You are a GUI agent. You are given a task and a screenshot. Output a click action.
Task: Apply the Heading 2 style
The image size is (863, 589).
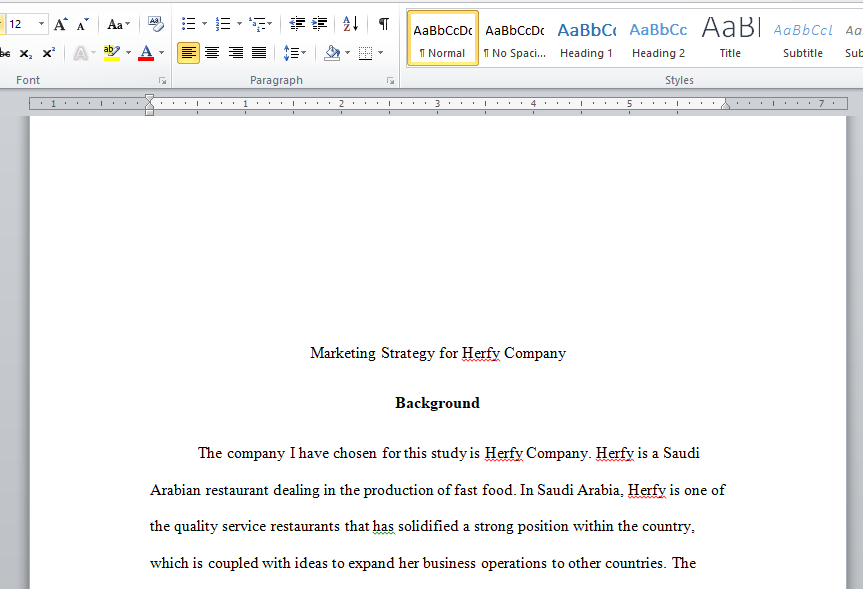658,38
